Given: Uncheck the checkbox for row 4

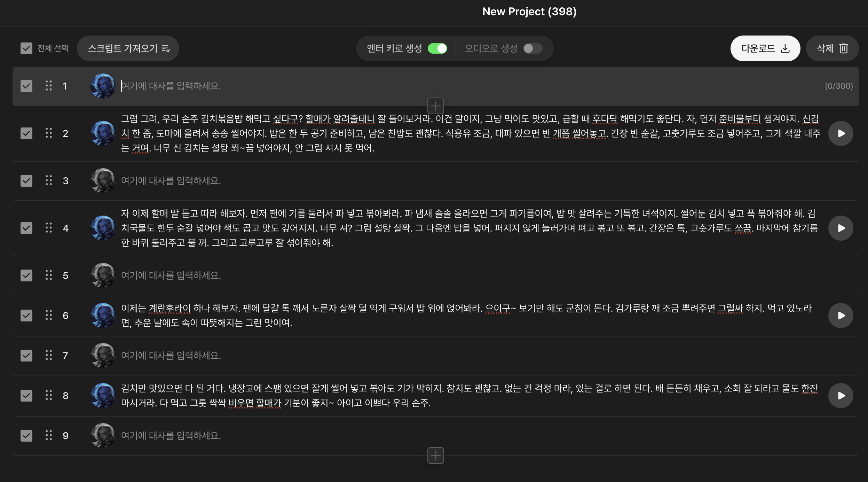Looking at the screenshot, I should click(x=26, y=228).
